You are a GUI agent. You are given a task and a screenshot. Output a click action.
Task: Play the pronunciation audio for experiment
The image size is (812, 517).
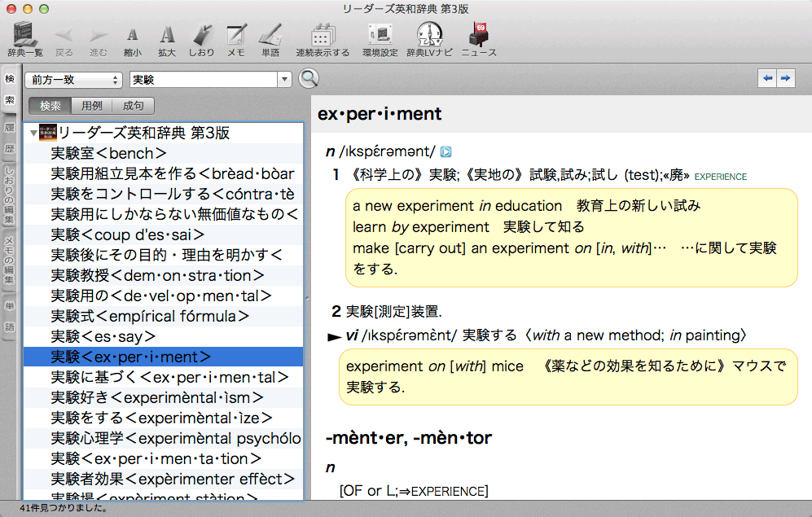pos(446,151)
